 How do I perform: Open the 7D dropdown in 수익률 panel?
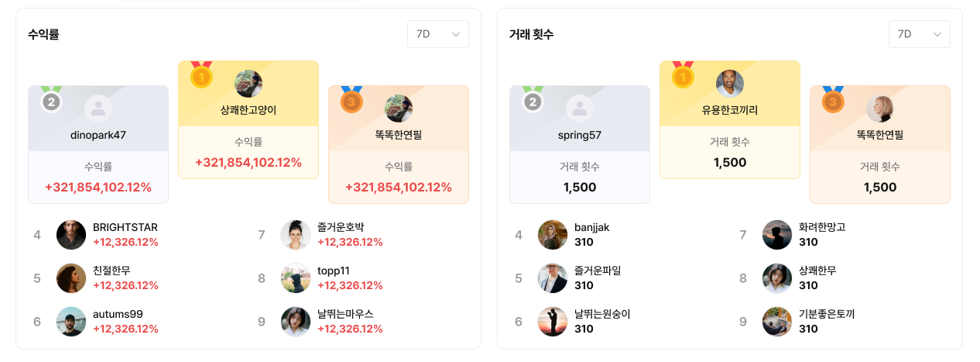click(x=438, y=34)
